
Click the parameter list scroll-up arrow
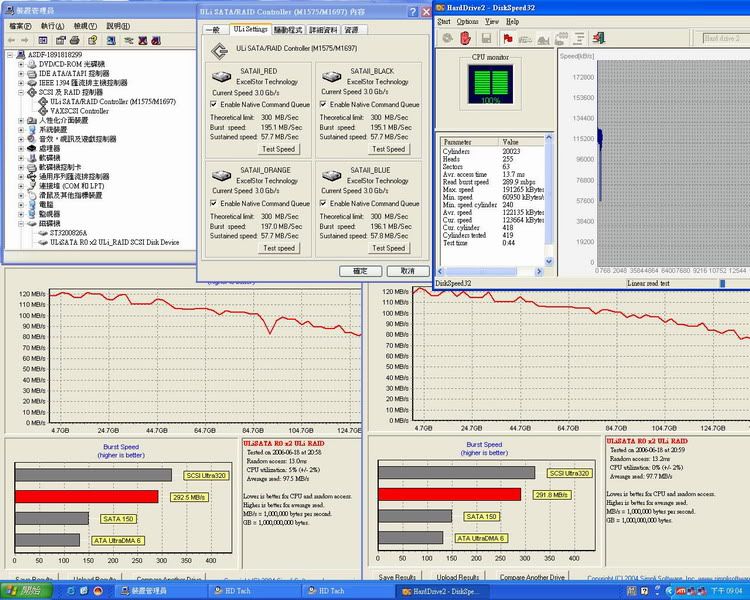(549, 138)
